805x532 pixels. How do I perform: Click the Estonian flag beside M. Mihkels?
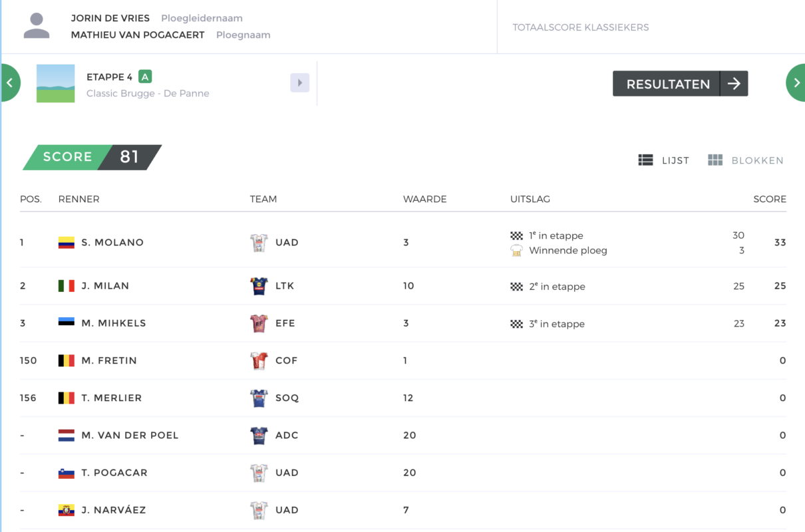(x=66, y=323)
